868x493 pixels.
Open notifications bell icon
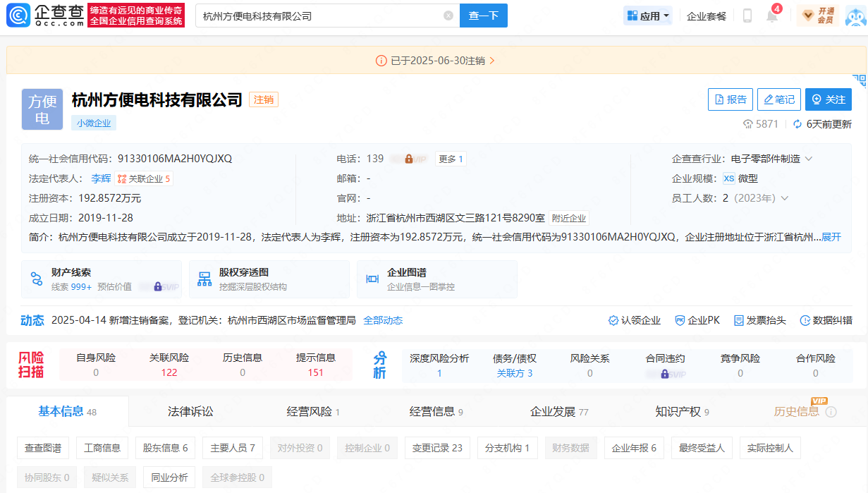click(772, 16)
